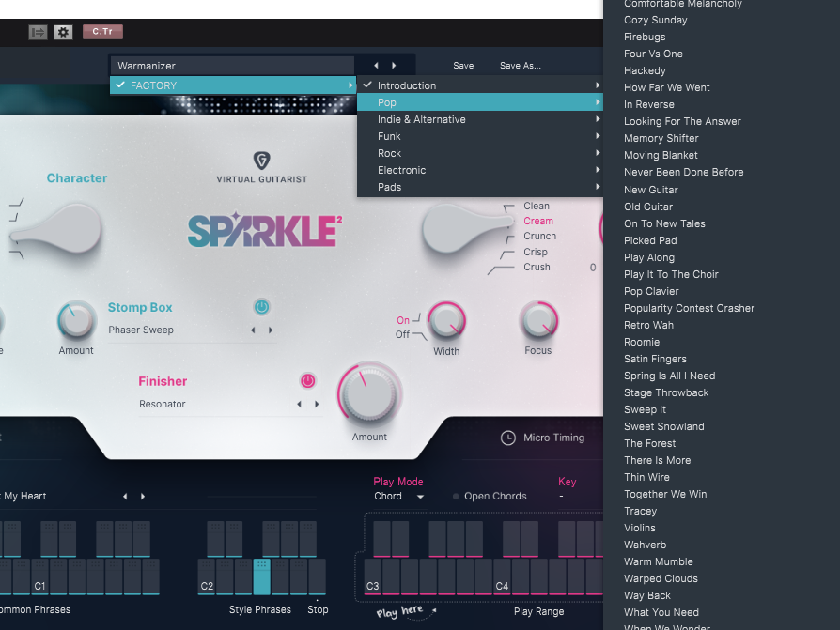Choose Cozy Sunday preset

pos(655,20)
